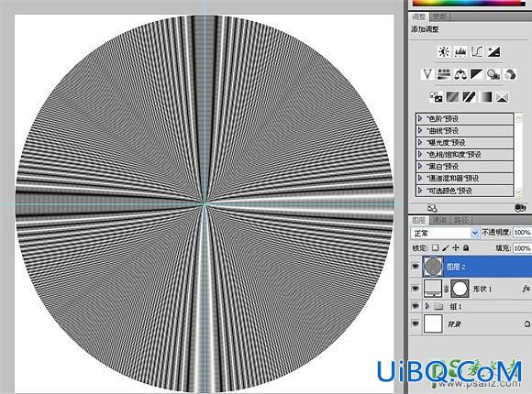The image size is (532, 394).
Task: Click up arrow of presets list scrollbar
Action: 518,117
